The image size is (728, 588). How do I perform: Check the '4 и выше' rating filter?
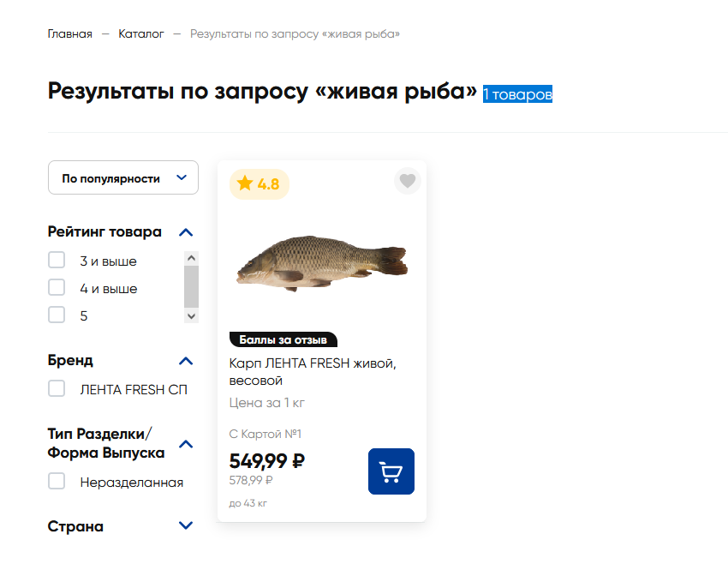pos(57,288)
